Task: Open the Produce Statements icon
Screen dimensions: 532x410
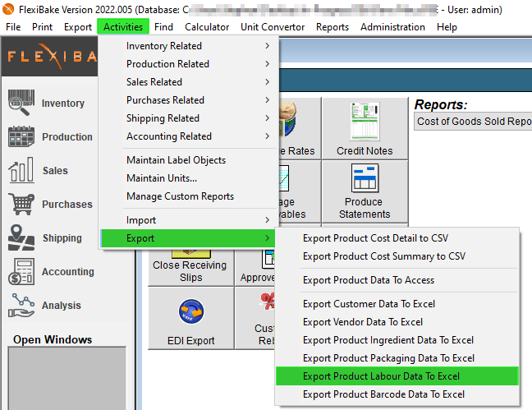Action: point(365,178)
